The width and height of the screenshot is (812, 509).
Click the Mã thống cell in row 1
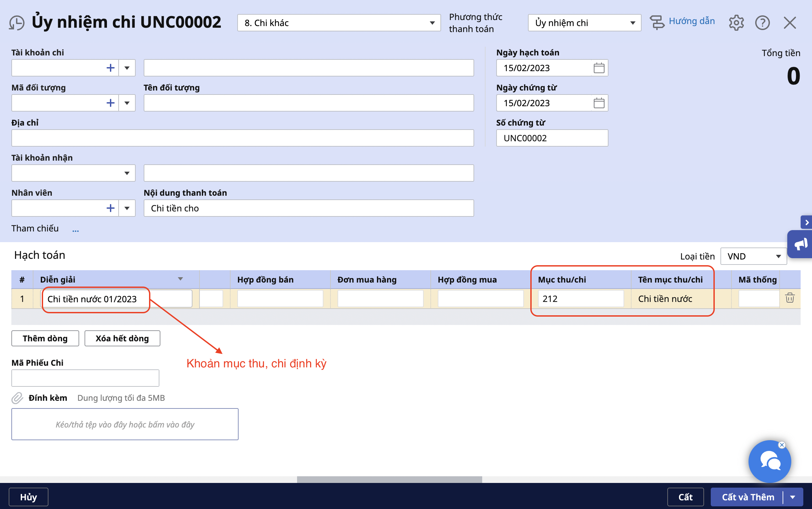coord(759,299)
